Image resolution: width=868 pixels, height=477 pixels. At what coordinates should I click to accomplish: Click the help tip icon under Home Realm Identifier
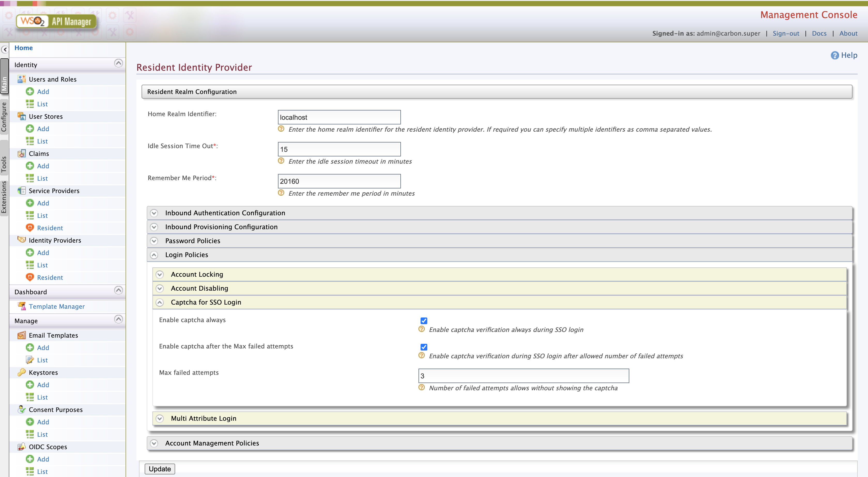[x=281, y=129]
